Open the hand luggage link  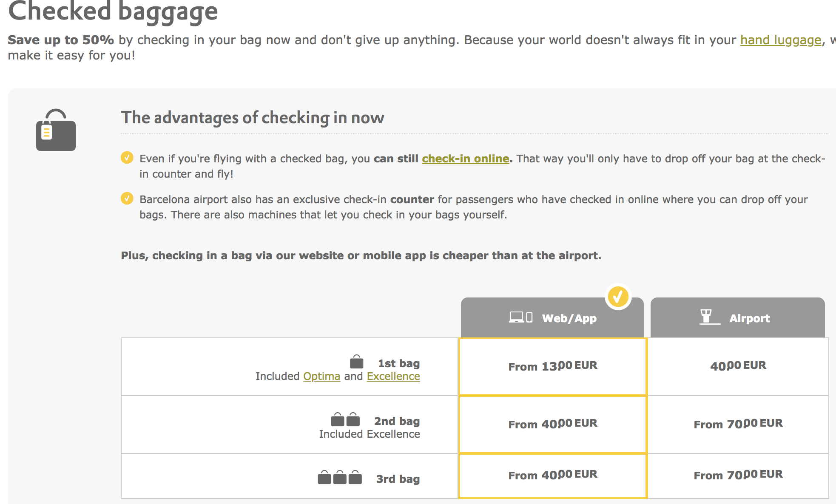click(x=781, y=40)
